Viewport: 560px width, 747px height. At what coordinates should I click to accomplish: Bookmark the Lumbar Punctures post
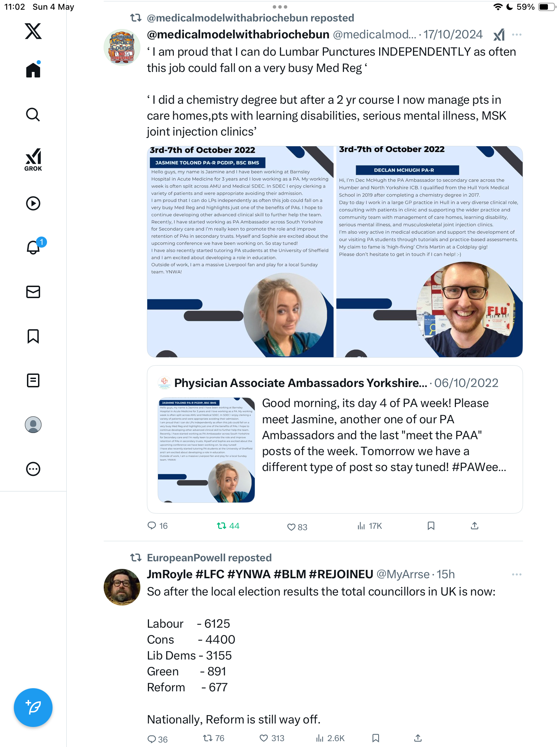point(431,526)
